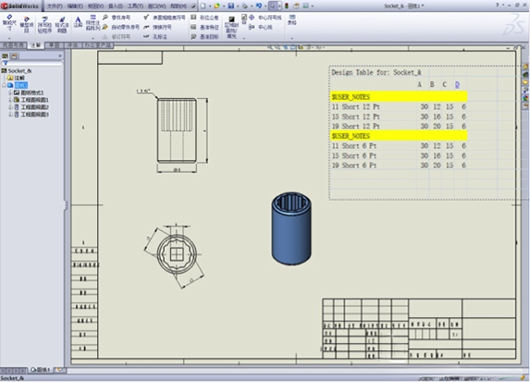Click the Tables icon in annotation ribbon
Screen dimensions: 530x382
coord(292,20)
